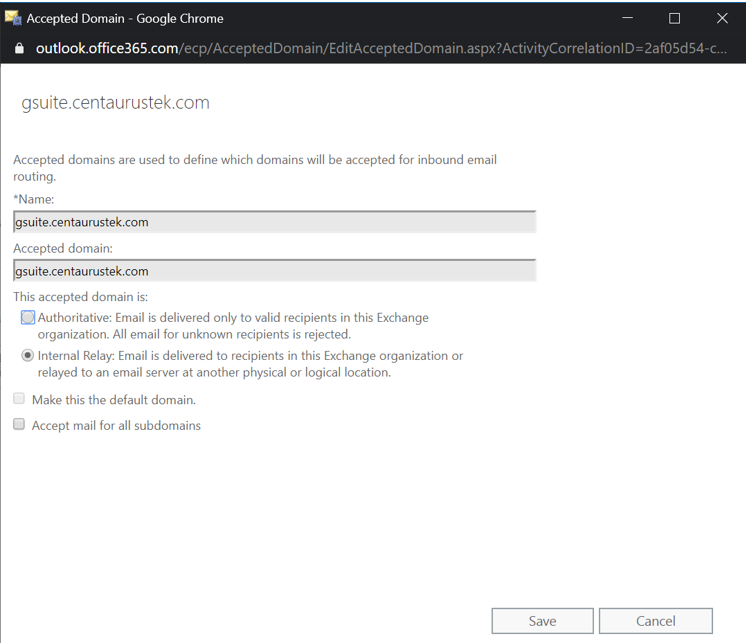Click into the Name text field
This screenshot has width=746, height=643.
point(274,222)
